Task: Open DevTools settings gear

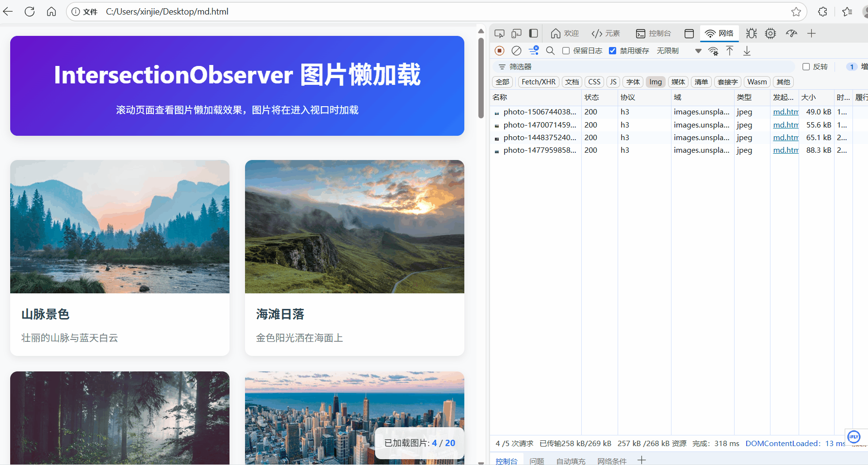Action: tap(770, 33)
